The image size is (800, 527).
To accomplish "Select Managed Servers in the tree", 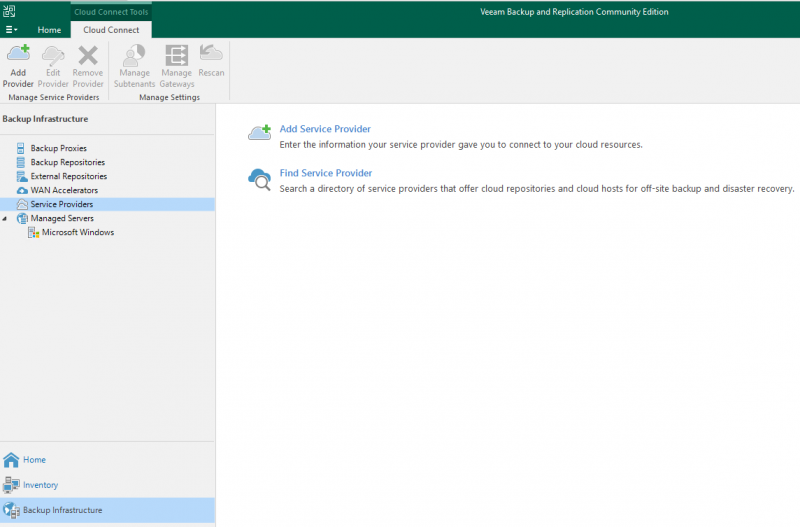I will coord(62,218).
